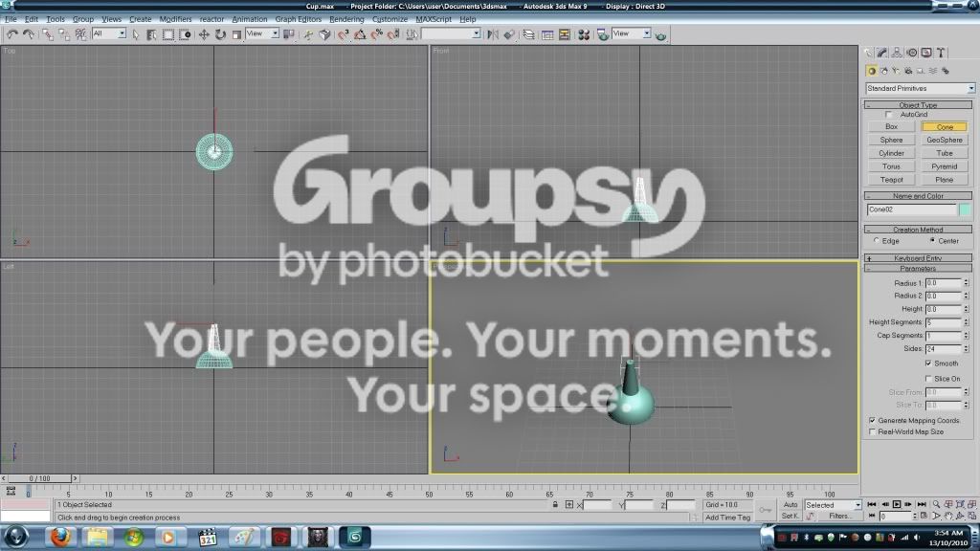Activate the Bind to Space Warp tool
The image size is (980, 551).
[81, 35]
